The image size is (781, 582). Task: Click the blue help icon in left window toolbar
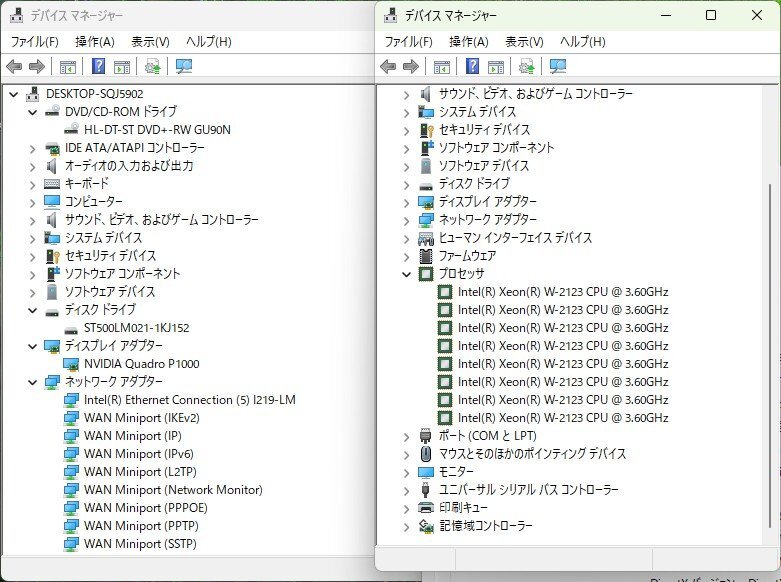pos(98,67)
